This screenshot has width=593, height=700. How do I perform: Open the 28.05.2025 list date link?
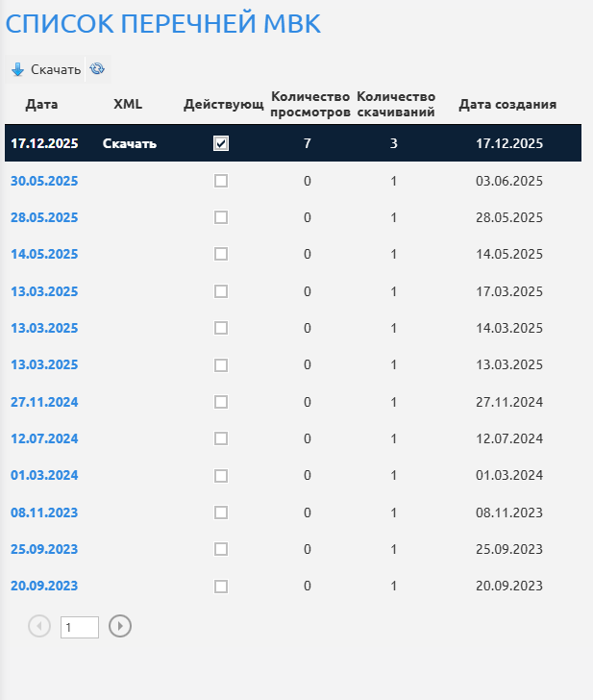tap(44, 217)
